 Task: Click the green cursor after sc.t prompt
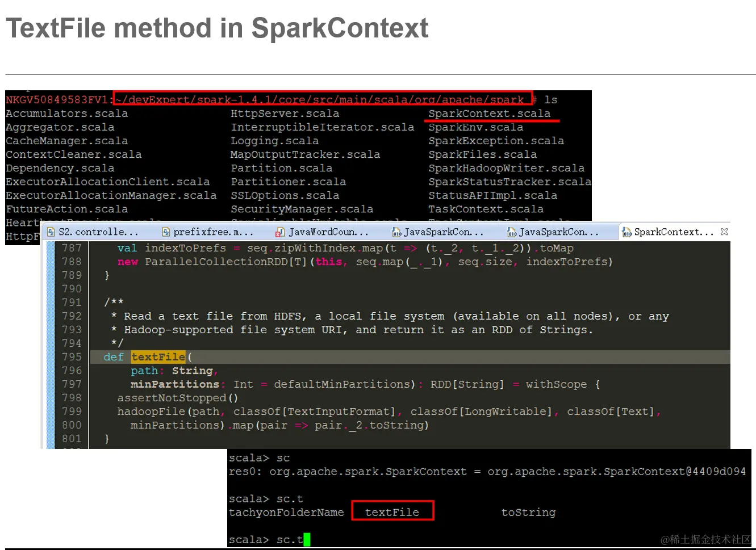tap(307, 540)
